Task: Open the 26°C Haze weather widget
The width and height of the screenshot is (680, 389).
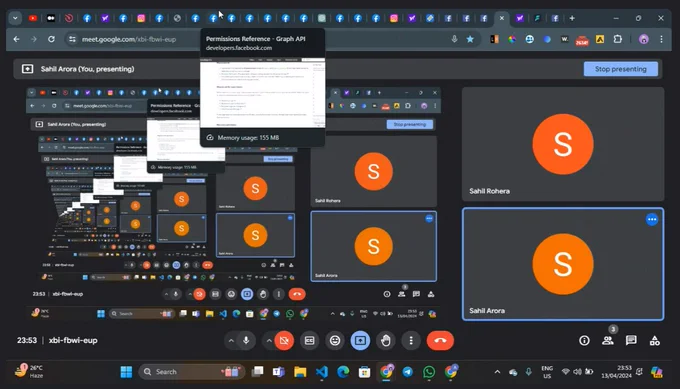Action: pos(29,371)
